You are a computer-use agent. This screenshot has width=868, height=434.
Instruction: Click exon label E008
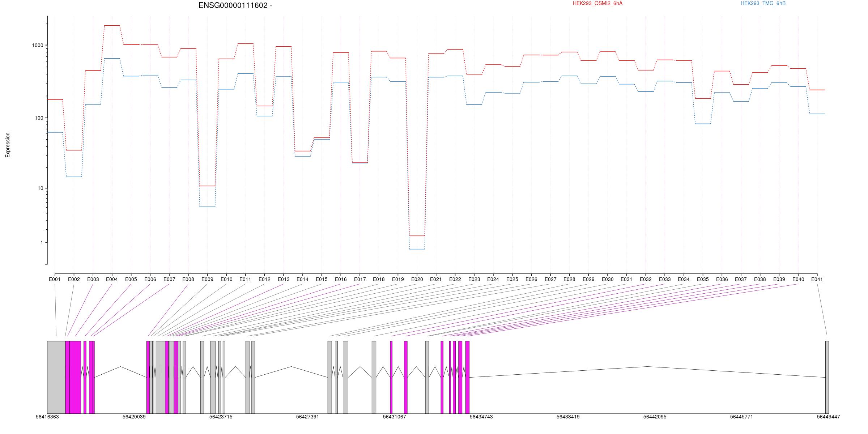(x=188, y=279)
